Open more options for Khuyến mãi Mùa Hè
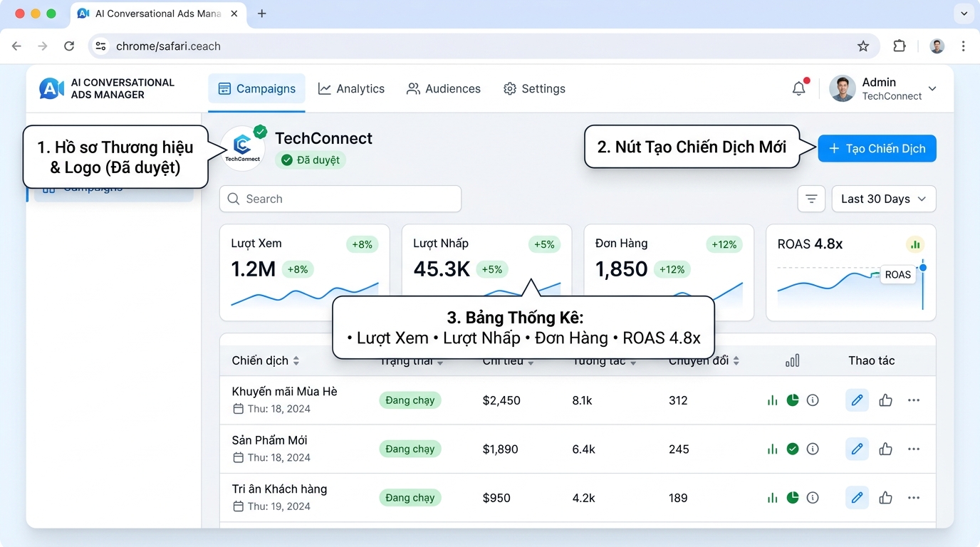 point(914,400)
